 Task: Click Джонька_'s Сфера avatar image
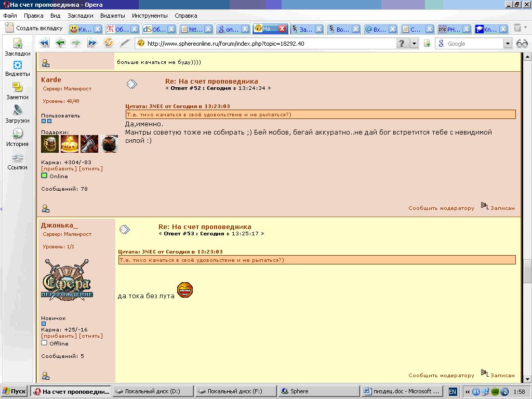(x=67, y=279)
